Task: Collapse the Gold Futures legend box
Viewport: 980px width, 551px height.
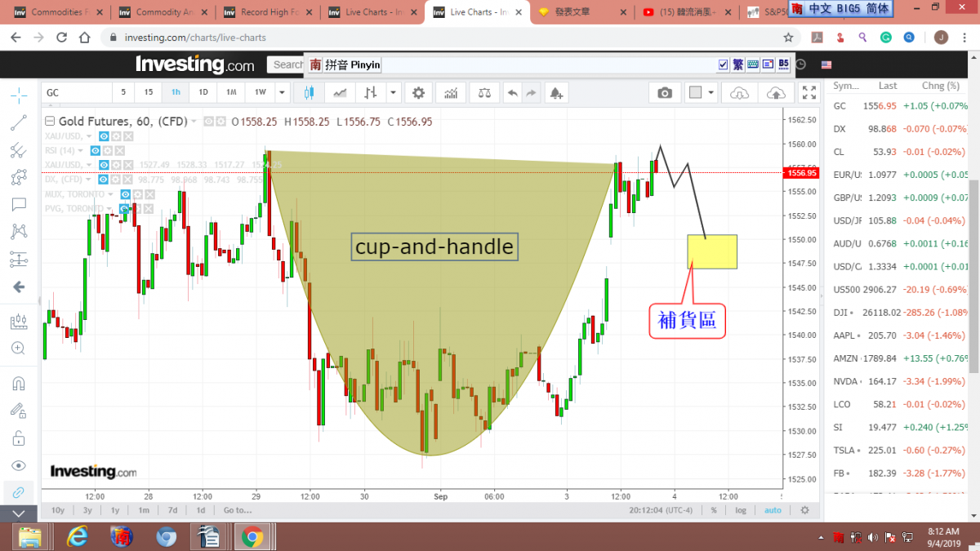Action: click(51, 122)
